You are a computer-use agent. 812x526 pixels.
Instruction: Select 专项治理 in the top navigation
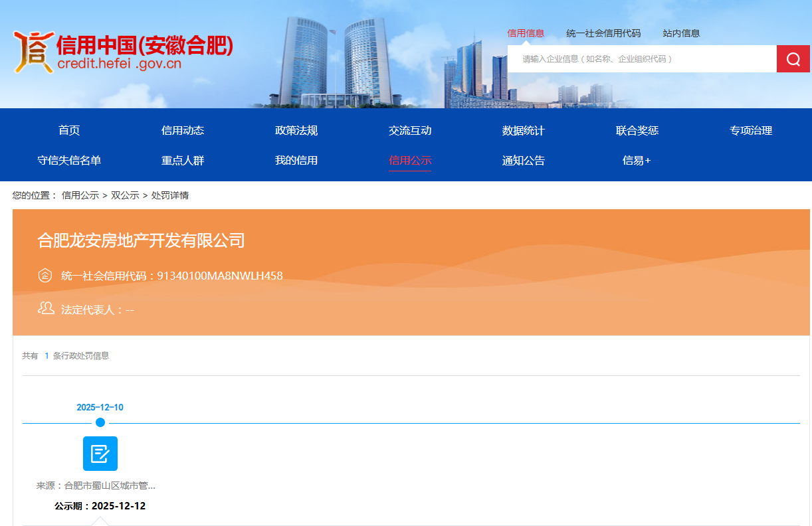(x=749, y=130)
